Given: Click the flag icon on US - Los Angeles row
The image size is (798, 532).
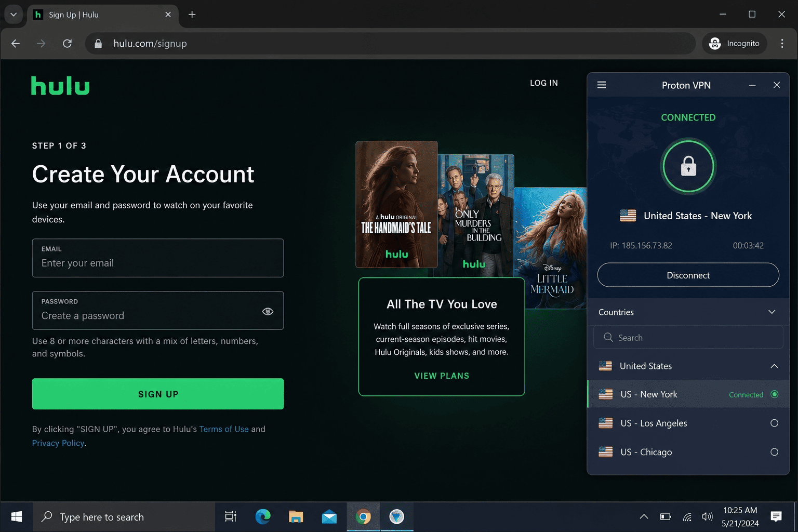Looking at the screenshot, I should (606, 423).
